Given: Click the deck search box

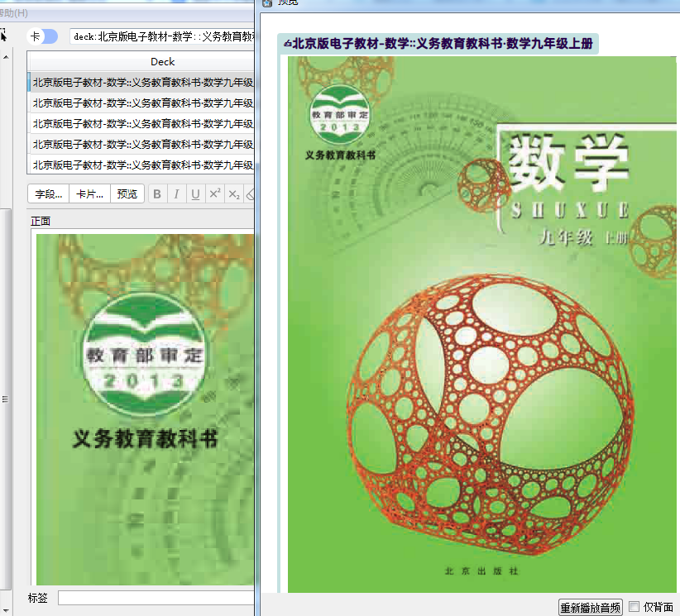Looking at the screenshot, I should (162, 36).
